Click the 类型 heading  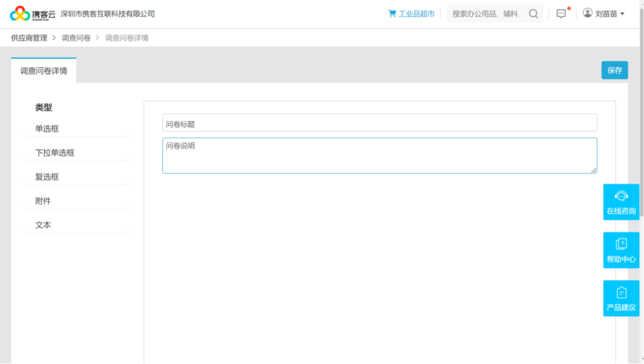click(44, 107)
